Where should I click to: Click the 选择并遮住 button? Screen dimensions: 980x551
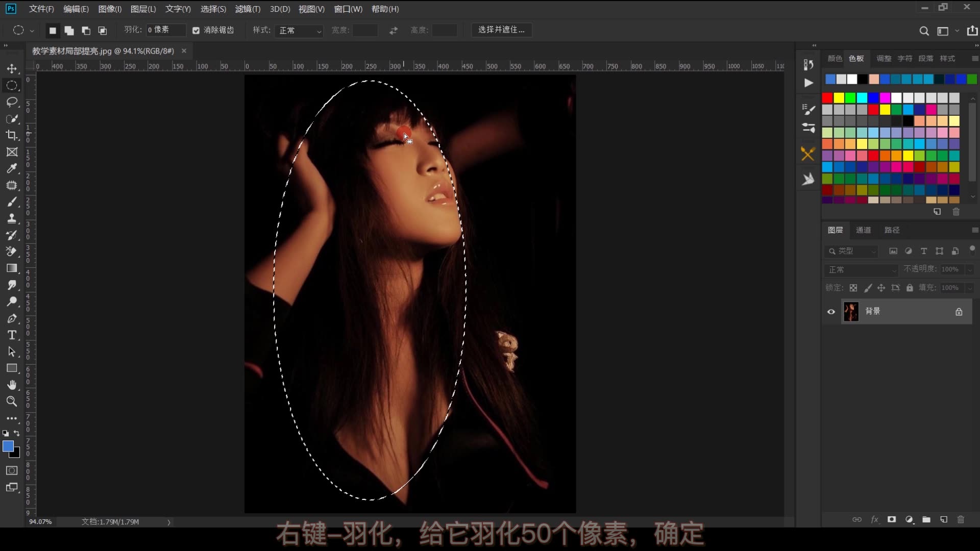(x=501, y=30)
